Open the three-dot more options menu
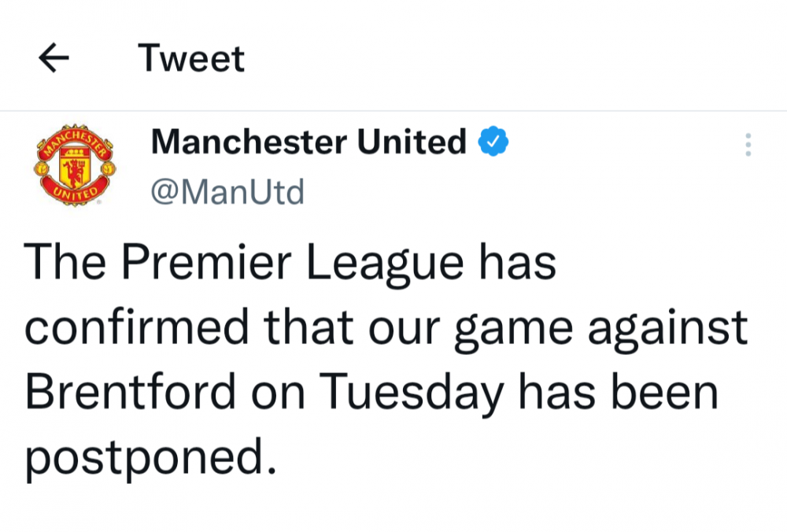 748,145
